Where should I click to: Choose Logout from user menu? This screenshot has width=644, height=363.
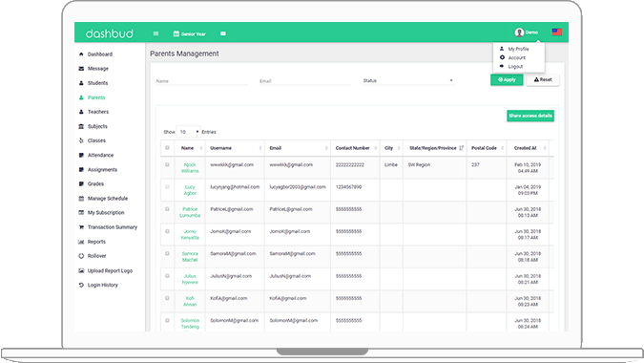[x=515, y=67]
